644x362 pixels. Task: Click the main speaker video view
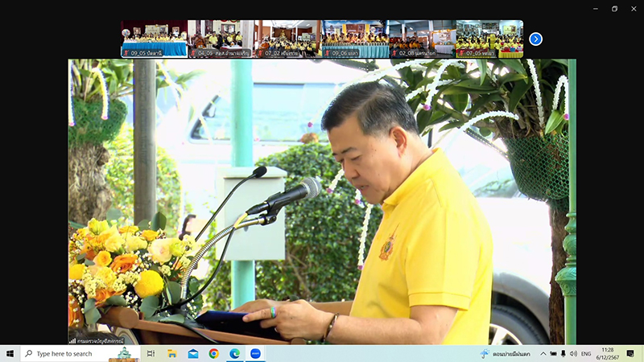322,202
